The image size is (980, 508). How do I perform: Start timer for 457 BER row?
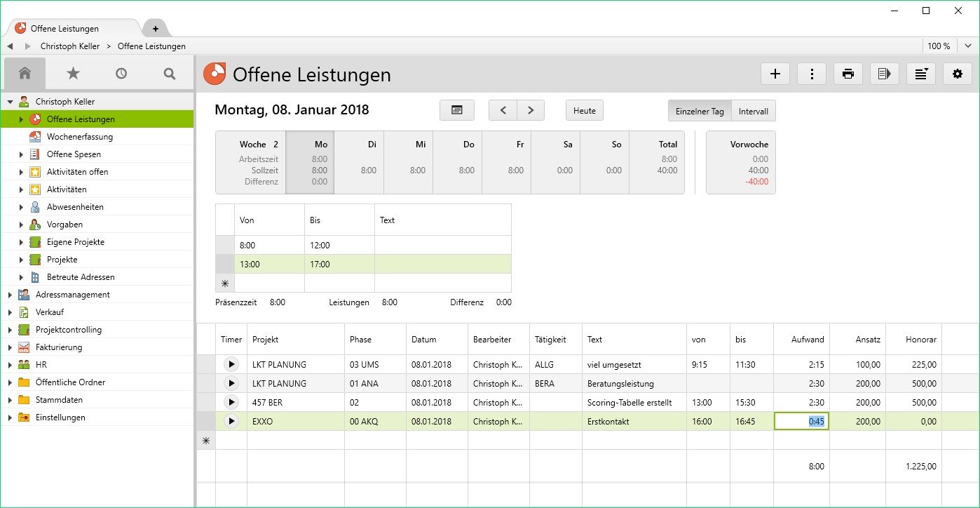click(231, 402)
